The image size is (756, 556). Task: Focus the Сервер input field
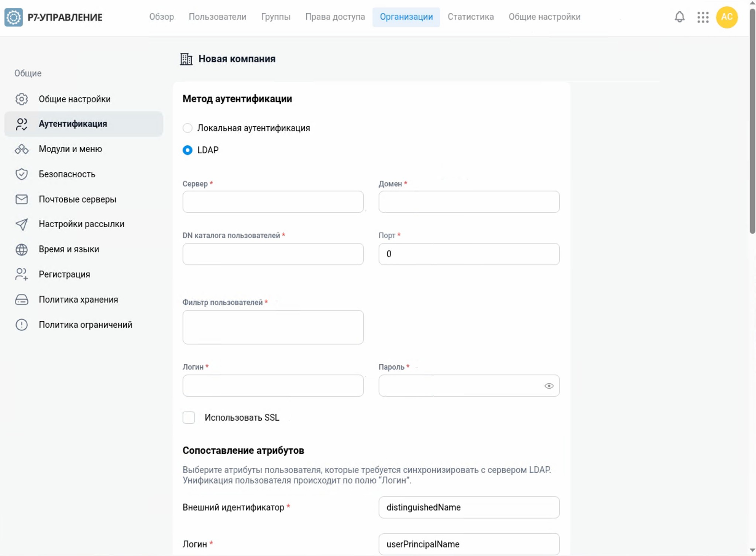pyautogui.click(x=273, y=202)
